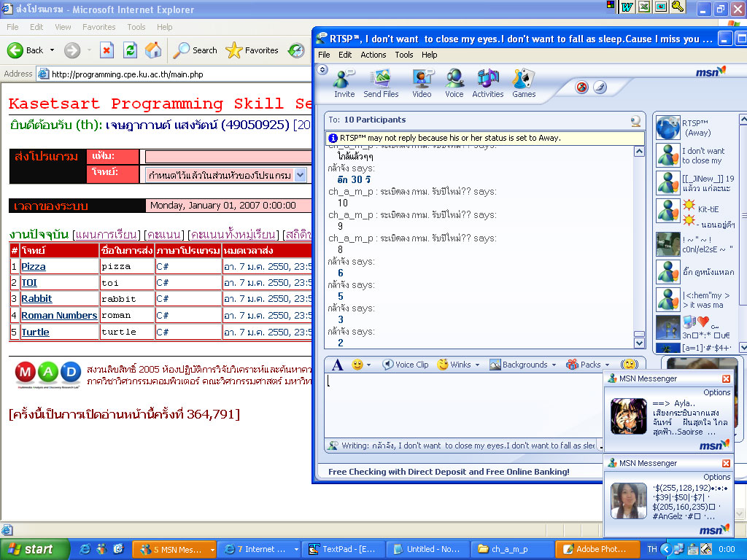Click the IE Forward arrow button
This screenshot has width=747, height=560.
72,50
